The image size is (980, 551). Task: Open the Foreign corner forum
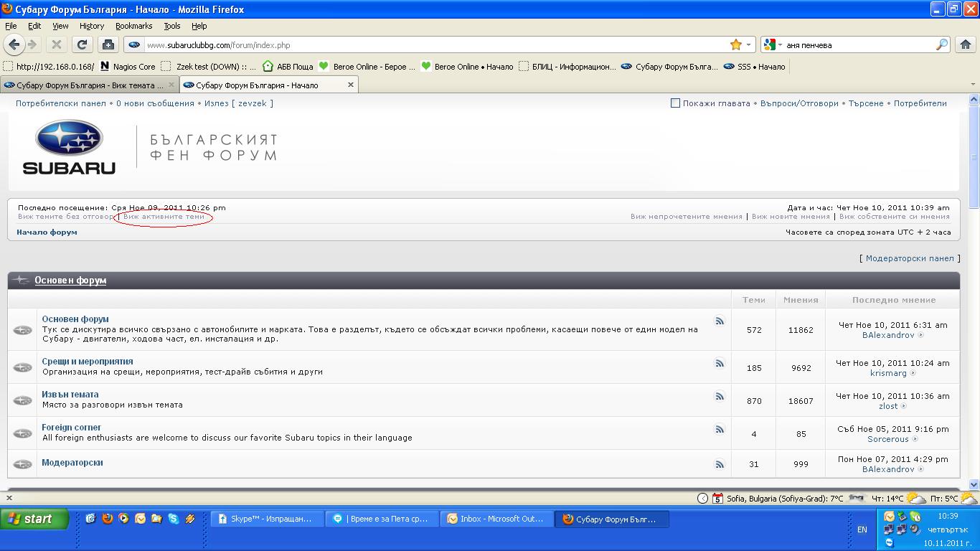[x=72, y=428]
